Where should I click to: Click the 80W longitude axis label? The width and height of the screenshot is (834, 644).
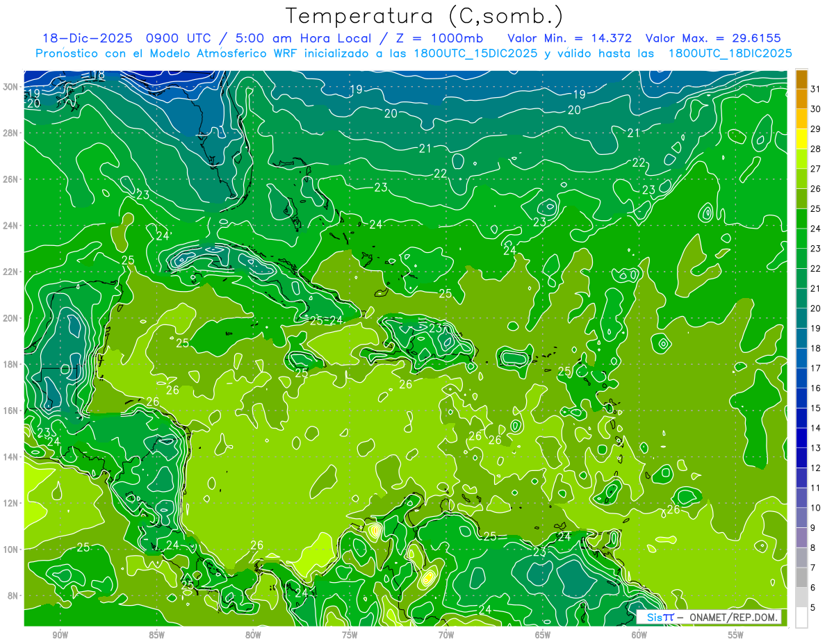pyautogui.click(x=253, y=635)
